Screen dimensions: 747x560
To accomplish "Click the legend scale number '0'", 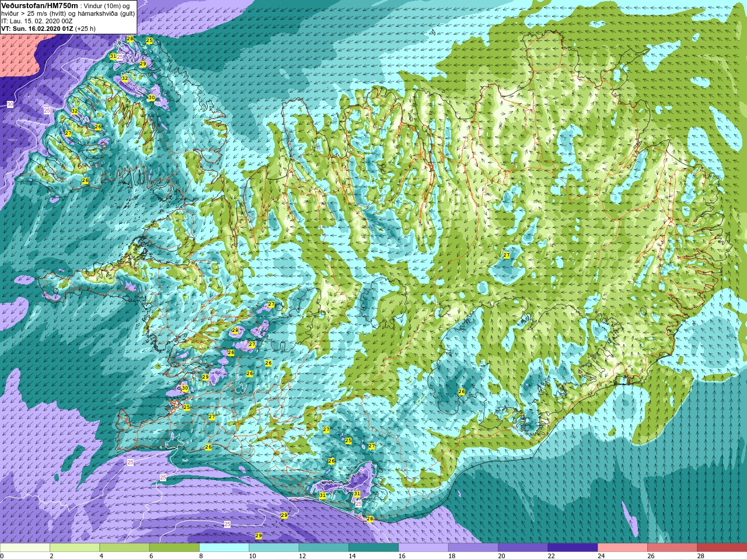I will (2, 556).
